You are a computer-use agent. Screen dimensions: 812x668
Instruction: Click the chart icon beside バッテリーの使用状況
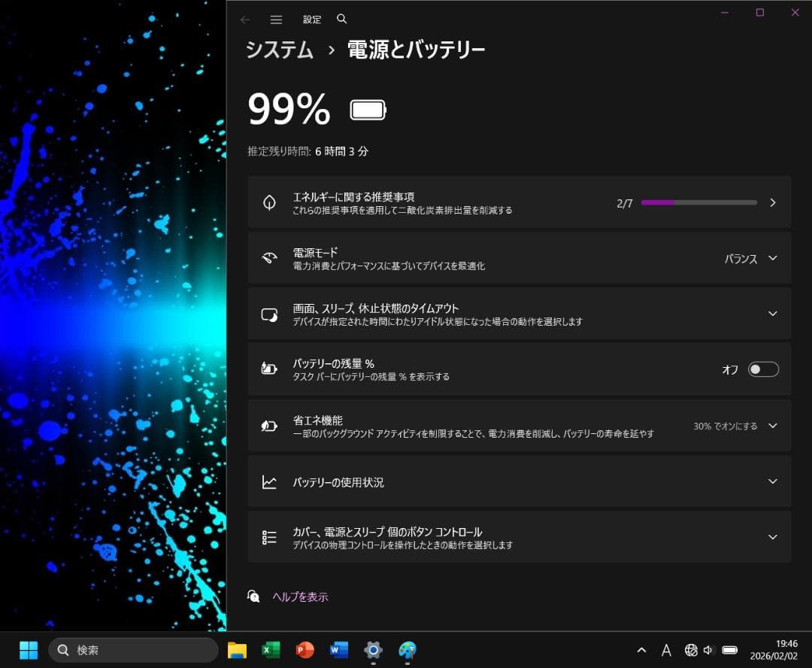[269, 481]
